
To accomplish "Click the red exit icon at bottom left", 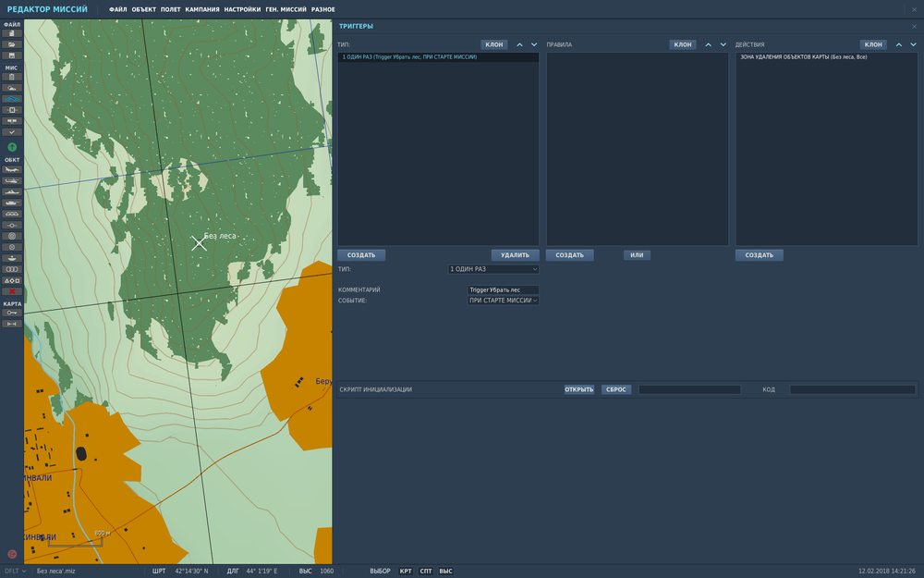I will pyautogui.click(x=12, y=554).
